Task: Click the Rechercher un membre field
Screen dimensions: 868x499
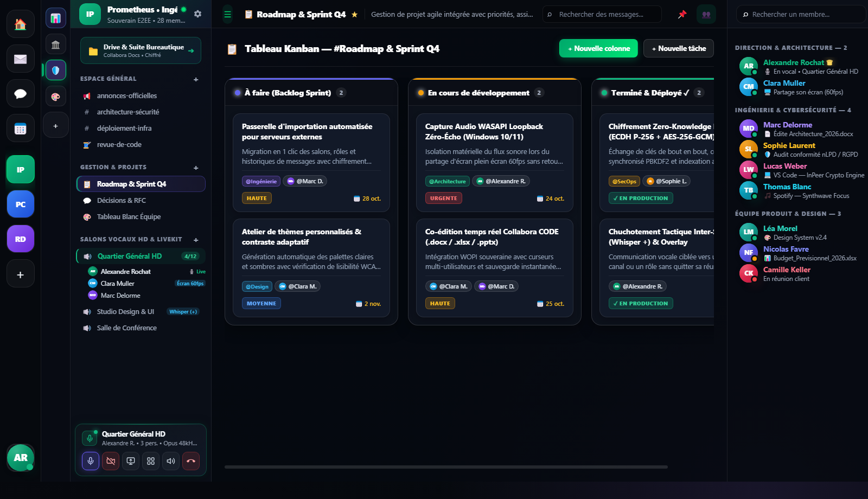Action: tap(801, 14)
